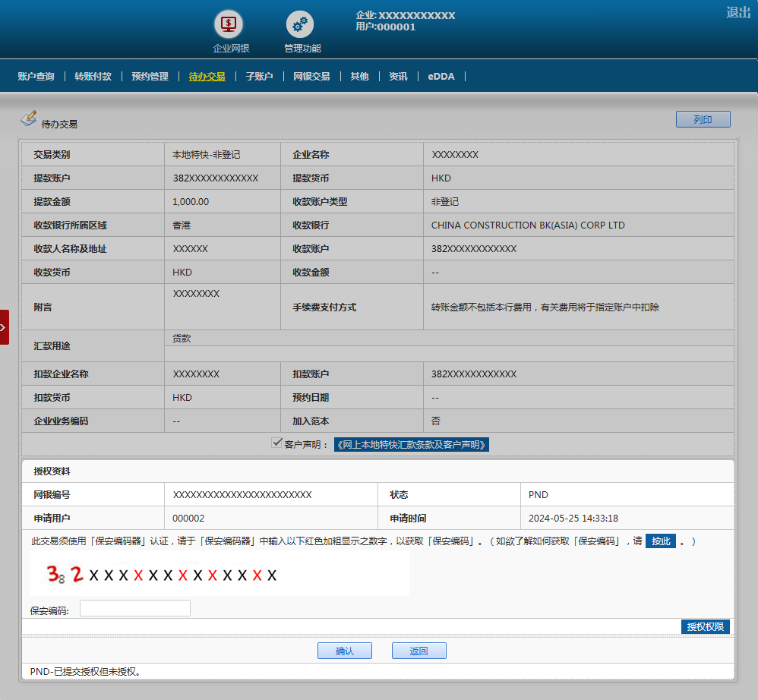The height and width of the screenshot is (700, 758).
Task: Open the 网上本地特快汇款条款及客户声明 link
Action: point(412,445)
